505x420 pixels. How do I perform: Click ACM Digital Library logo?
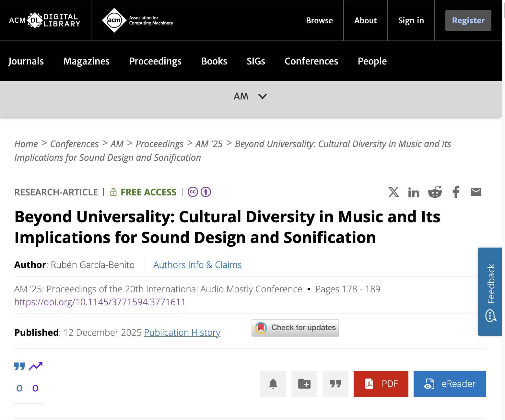[x=45, y=20]
